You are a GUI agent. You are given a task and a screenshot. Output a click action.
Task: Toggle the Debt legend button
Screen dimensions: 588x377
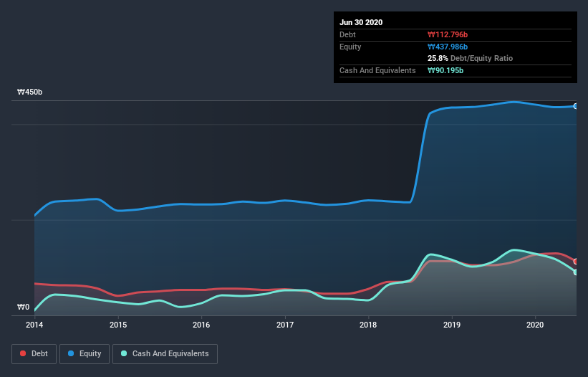coord(34,354)
